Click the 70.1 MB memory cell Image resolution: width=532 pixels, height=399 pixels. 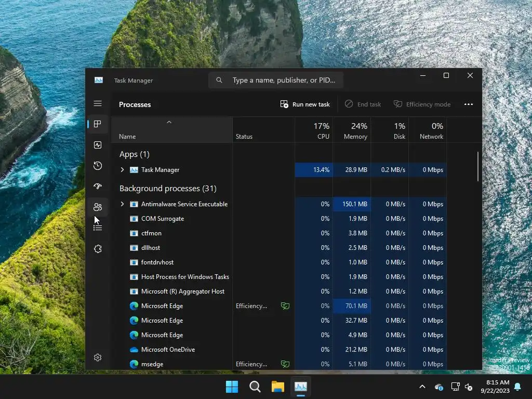352,306
